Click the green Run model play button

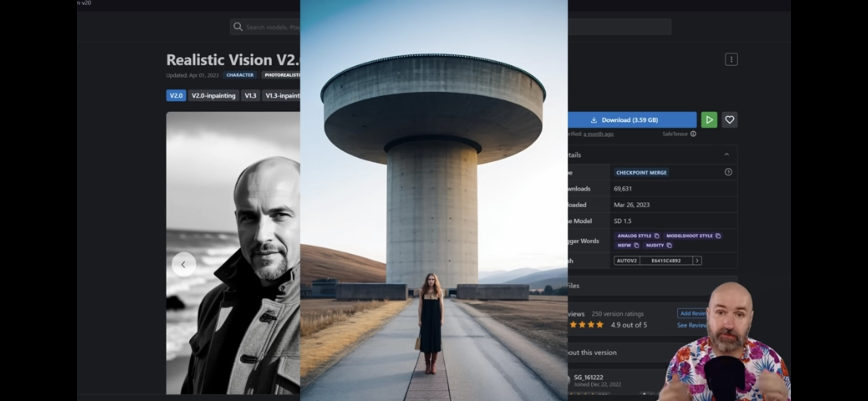[709, 120]
